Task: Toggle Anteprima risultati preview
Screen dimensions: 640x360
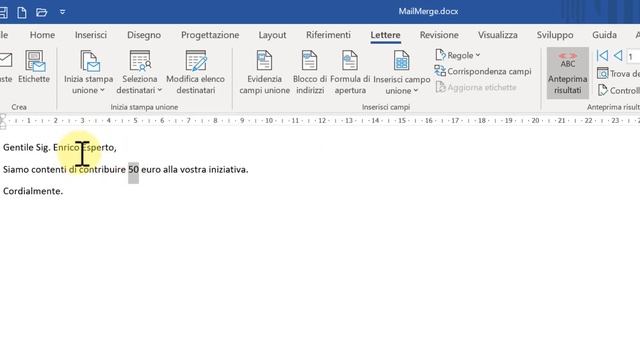Action: (568, 73)
